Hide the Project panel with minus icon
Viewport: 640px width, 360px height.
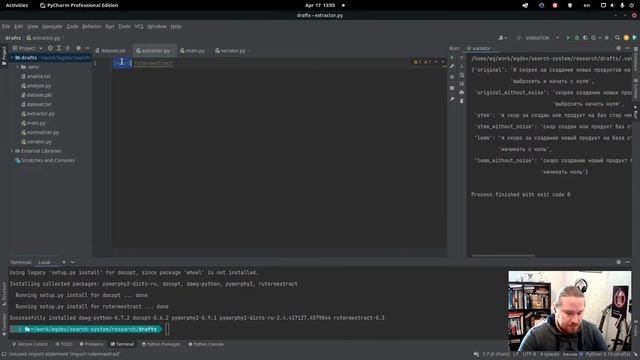click(87, 48)
